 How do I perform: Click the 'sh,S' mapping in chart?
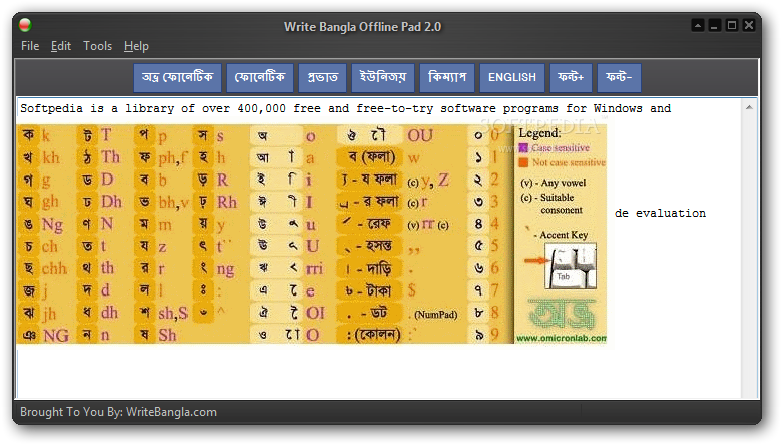(173, 313)
